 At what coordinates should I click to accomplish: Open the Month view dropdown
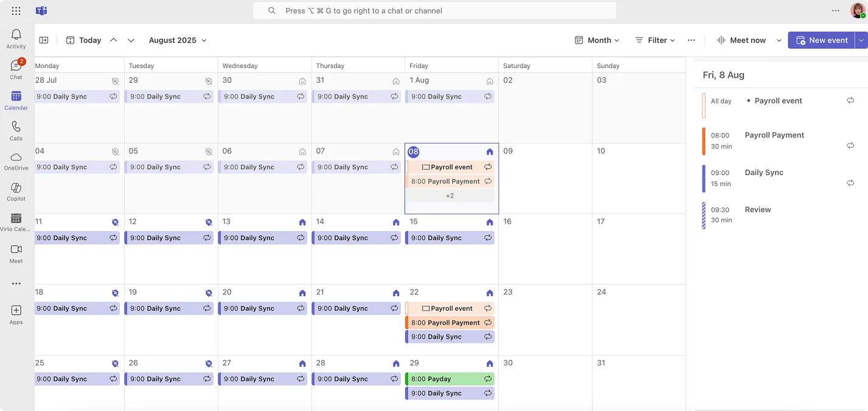[597, 40]
